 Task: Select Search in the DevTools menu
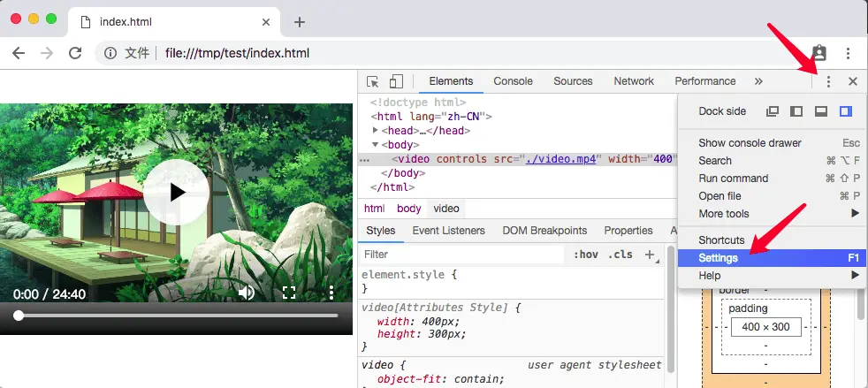tap(773, 161)
